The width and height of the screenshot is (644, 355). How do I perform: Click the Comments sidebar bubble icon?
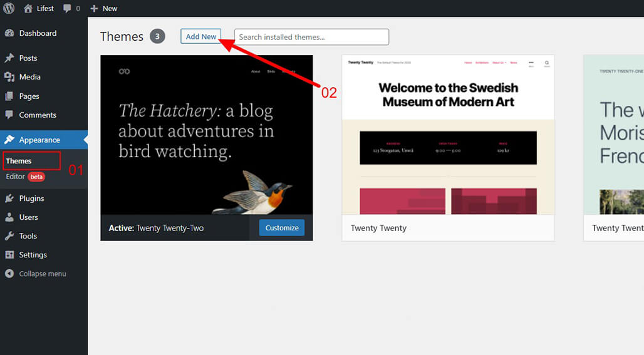coord(9,115)
